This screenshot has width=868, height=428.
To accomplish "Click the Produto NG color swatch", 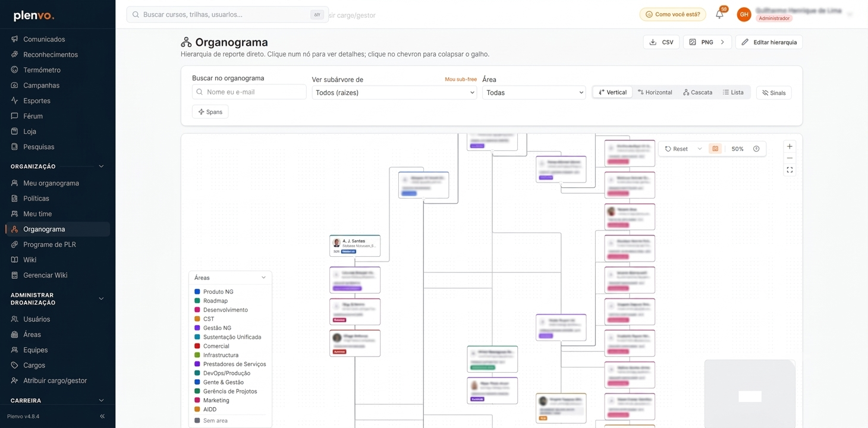I will [197, 292].
